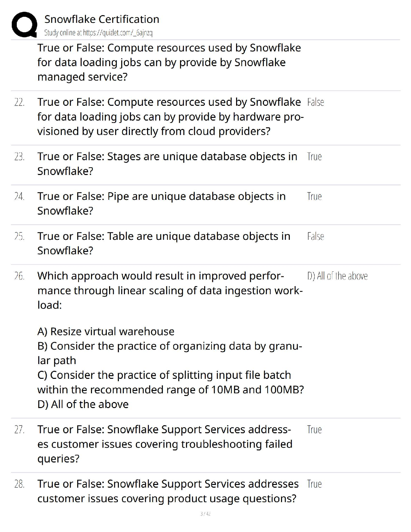The height and width of the screenshot is (532, 411).
Task: Click question 28 about product usage questions
Action: (x=168, y=491)
